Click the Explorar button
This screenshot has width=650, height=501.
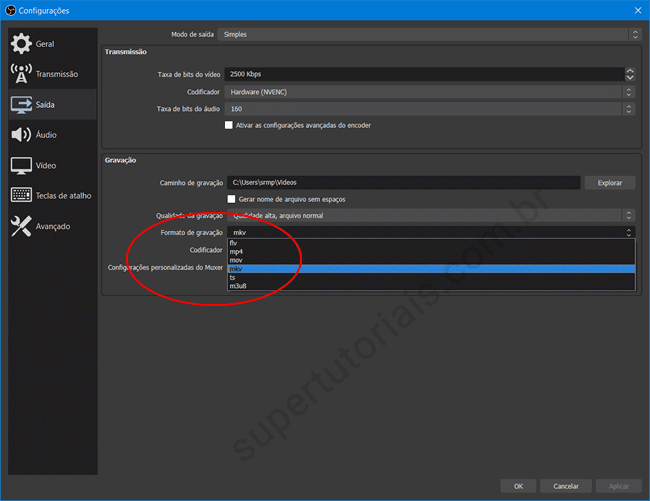610,183
